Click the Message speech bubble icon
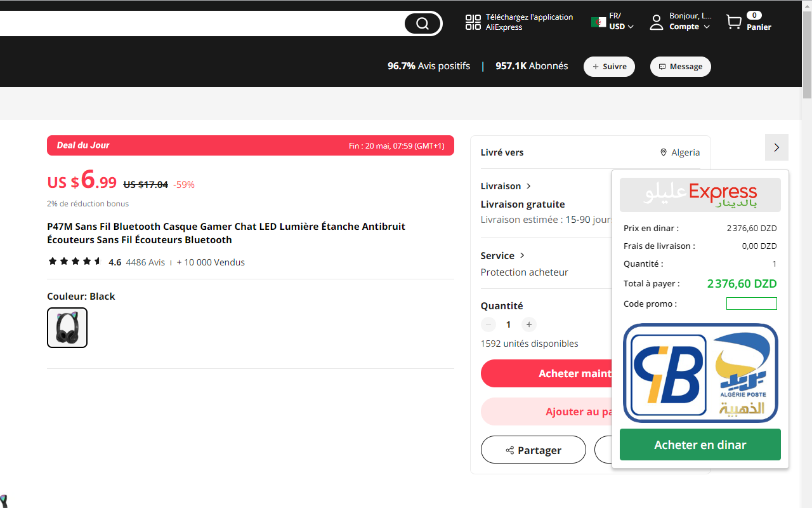The image size is (812, 508). [x=662, y=66]
